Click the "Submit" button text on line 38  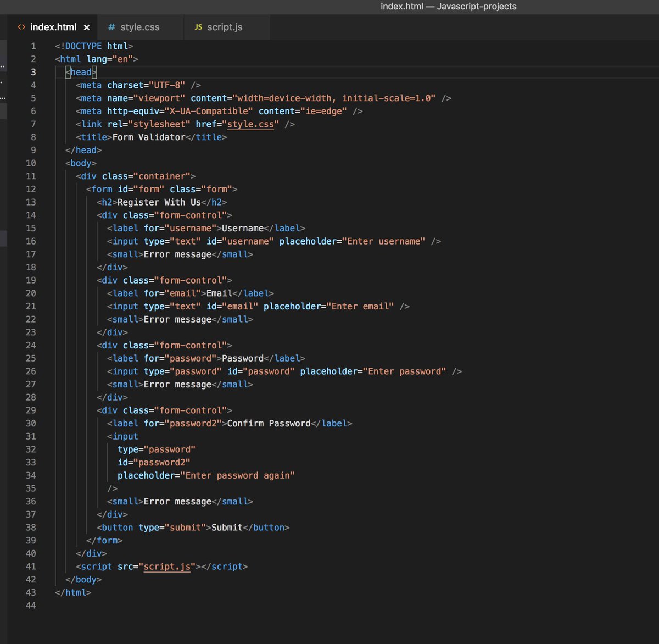click(x=227, y=528)
